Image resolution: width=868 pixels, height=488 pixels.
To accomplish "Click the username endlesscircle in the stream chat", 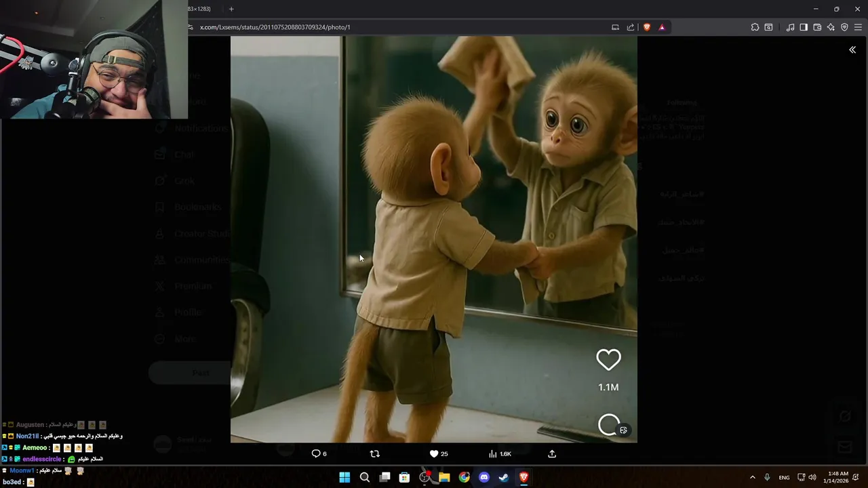I will (x=41, y=459).
